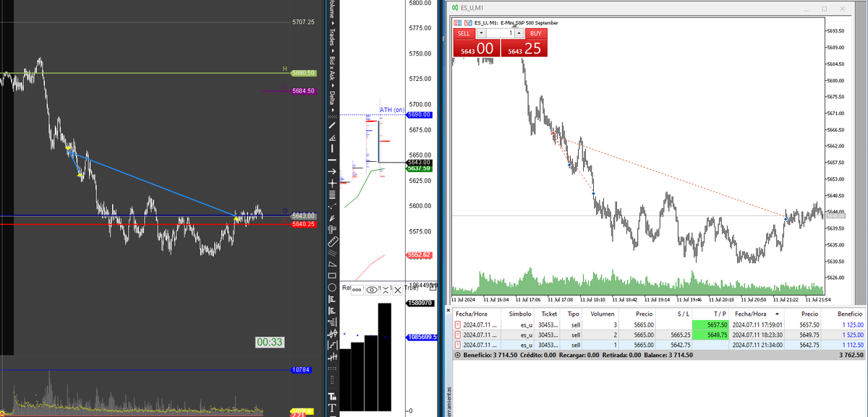The image size is (868, 417).
Task: Click the 5640.25 red price label
Action: (x=303, y=224)
